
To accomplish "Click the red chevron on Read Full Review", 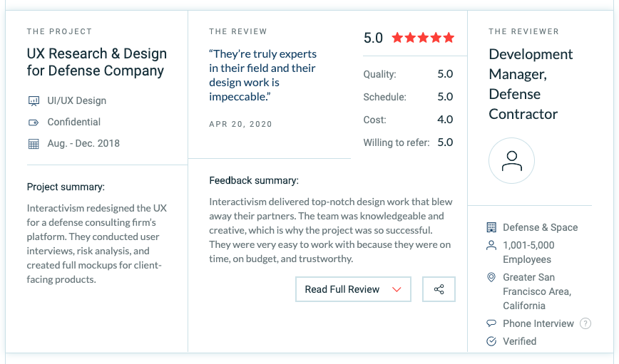I will coord(397,289).
